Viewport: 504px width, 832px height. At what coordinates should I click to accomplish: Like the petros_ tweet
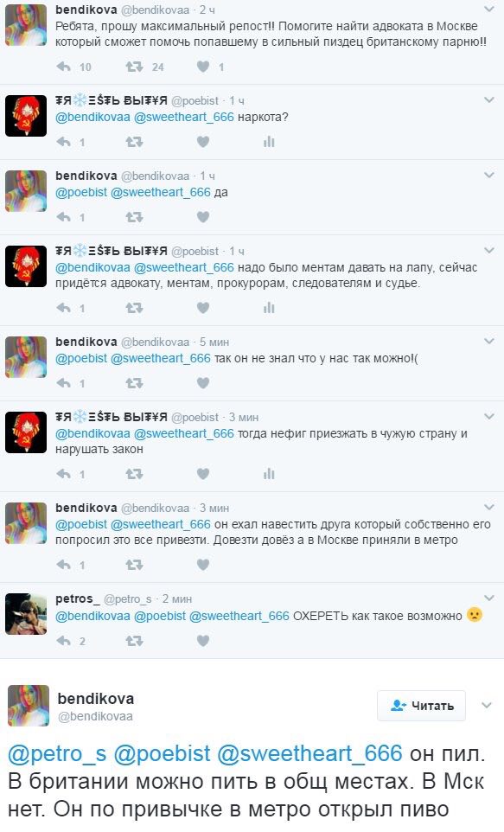[202, 641]
